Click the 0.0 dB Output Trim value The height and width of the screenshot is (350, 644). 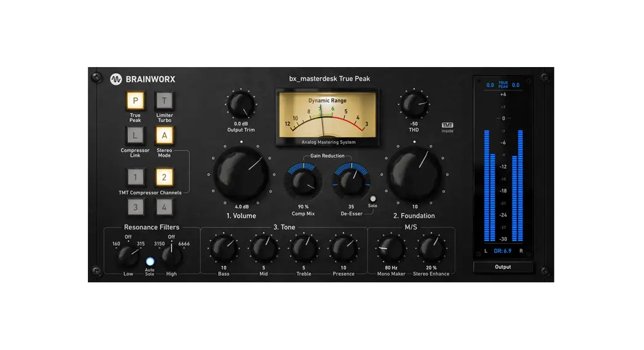coord(241,124)
